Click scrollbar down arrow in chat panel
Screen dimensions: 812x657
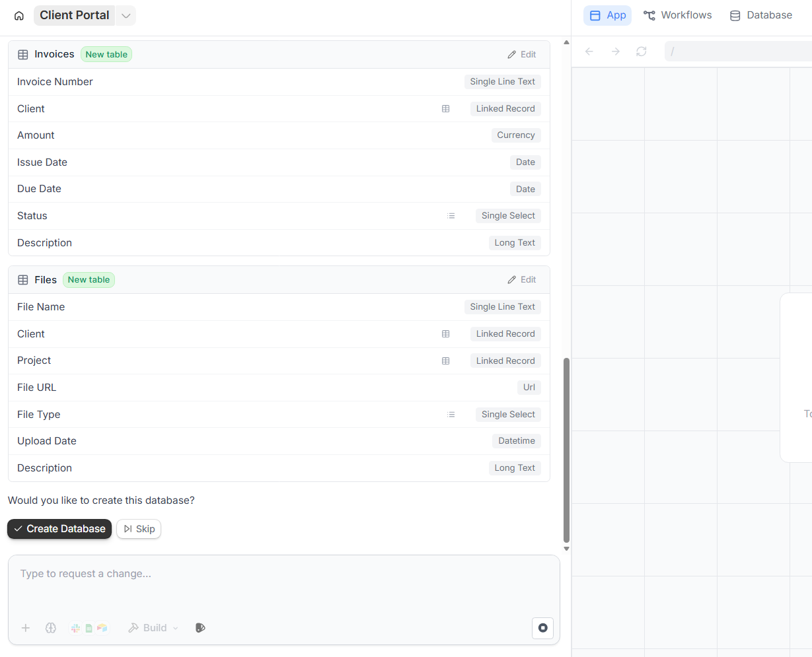pos(566,549)
